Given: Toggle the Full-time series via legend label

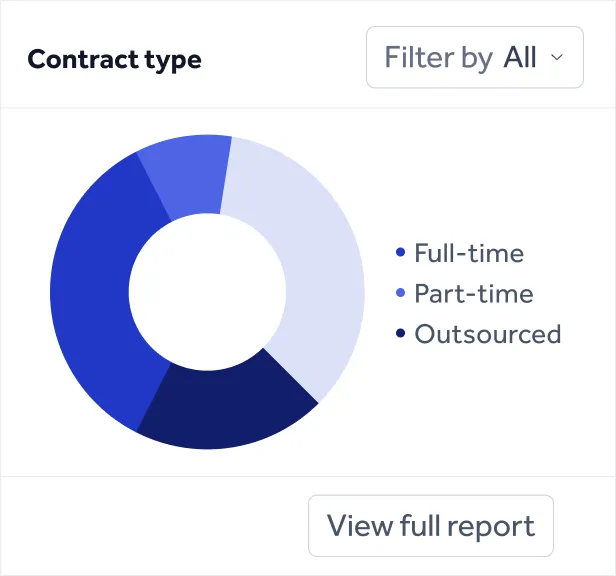Looking at the screenshot, I should [x=469, y=254].
